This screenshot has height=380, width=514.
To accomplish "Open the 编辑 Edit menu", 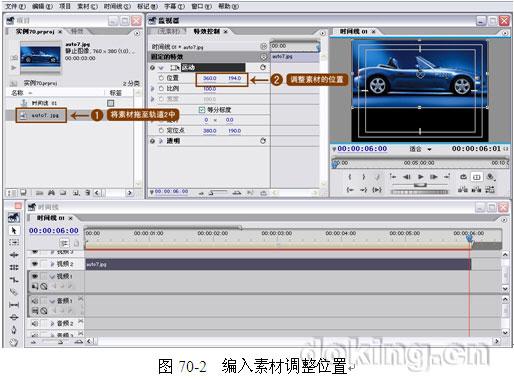I will (43, 6).
